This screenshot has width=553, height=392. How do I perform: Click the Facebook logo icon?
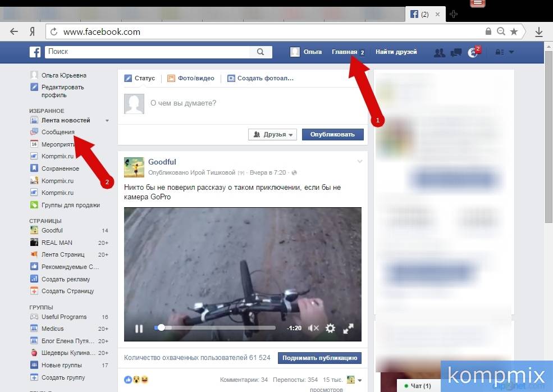coord(35,52)
